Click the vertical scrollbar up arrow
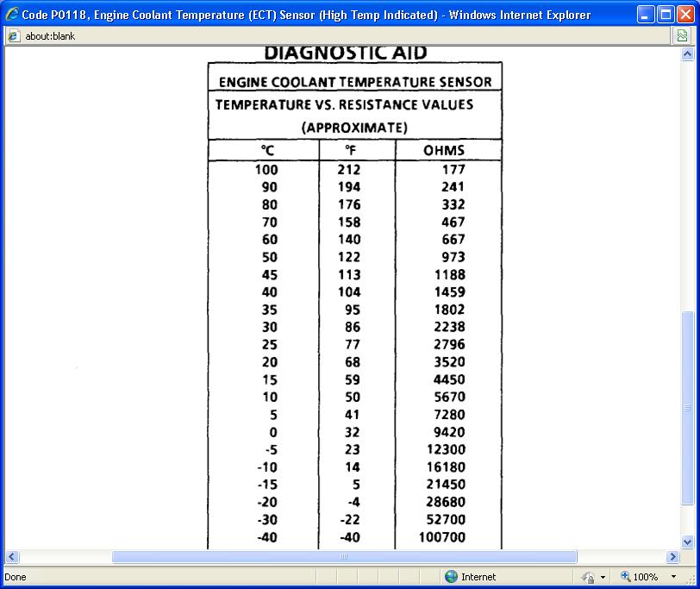Image resolution: width=700 pixels, height=589 pixels. (x=688, y=54)
